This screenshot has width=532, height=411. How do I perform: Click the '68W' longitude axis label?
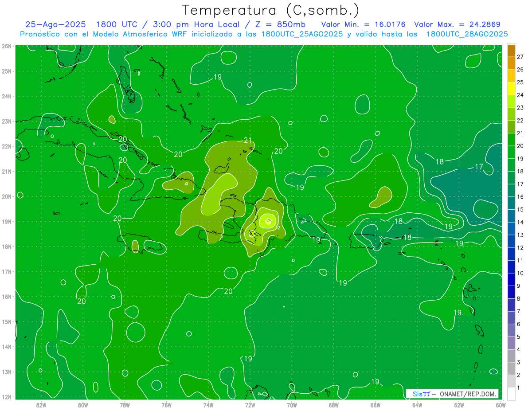(x=333, y=405)
